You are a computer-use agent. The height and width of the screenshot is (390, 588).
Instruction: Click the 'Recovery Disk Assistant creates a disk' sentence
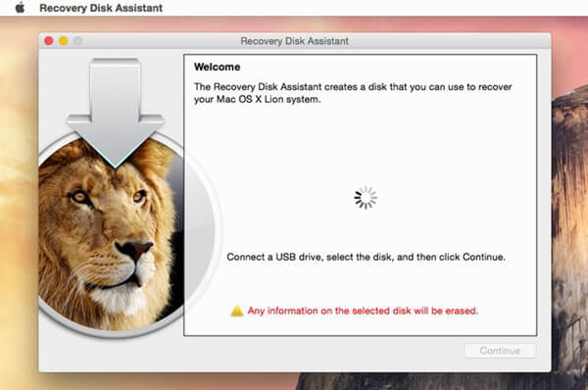tap(353, 87)
